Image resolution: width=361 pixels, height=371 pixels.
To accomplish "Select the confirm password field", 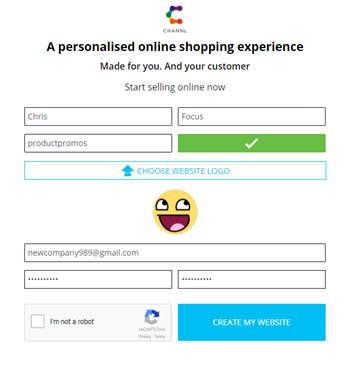I will pyautogui.click(x=252, y=279).
